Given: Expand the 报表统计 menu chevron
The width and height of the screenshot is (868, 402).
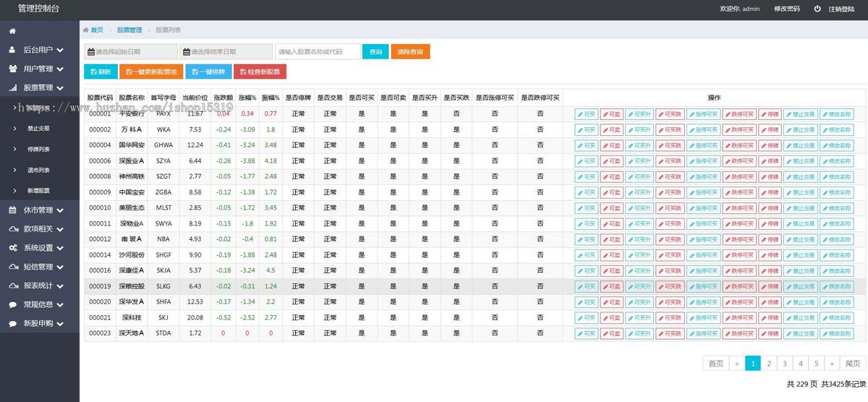Looking at the screenshot, I should click(60, 286).
